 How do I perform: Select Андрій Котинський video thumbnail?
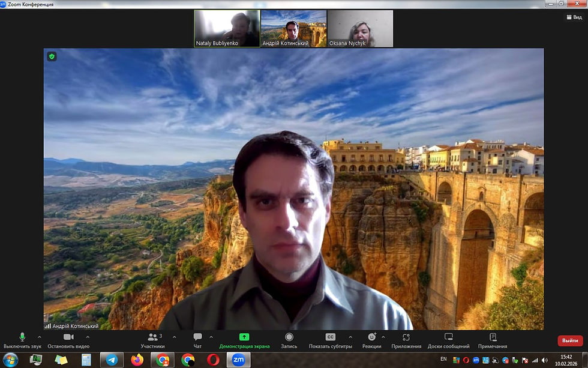pos(293,28)
